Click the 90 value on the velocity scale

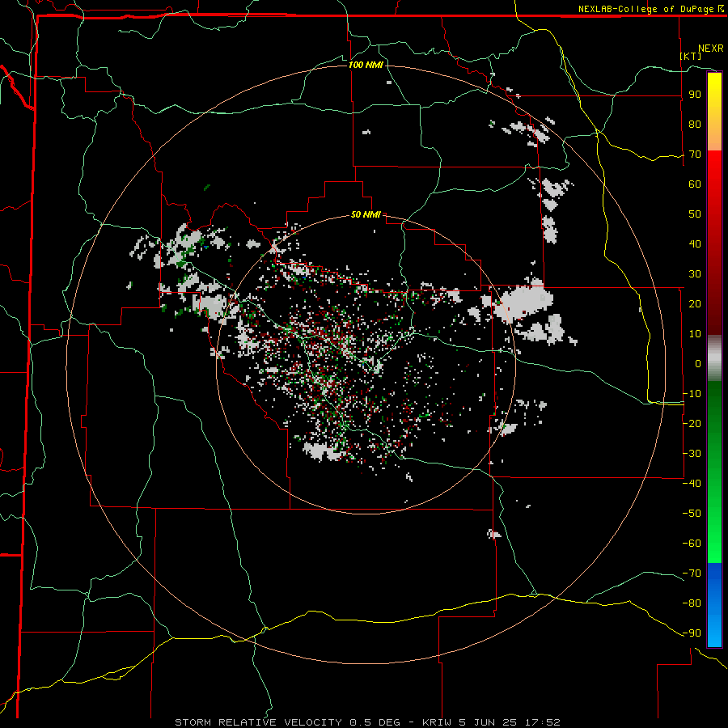coord(695,95)
